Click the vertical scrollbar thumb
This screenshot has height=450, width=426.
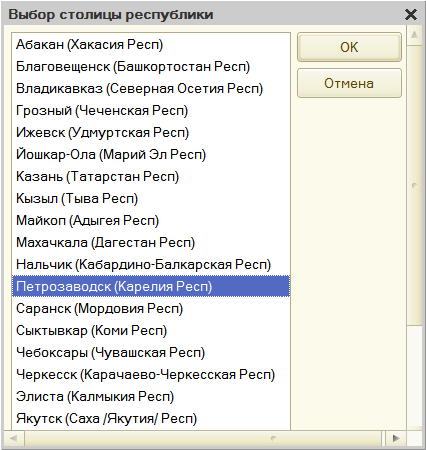[414, 185]
